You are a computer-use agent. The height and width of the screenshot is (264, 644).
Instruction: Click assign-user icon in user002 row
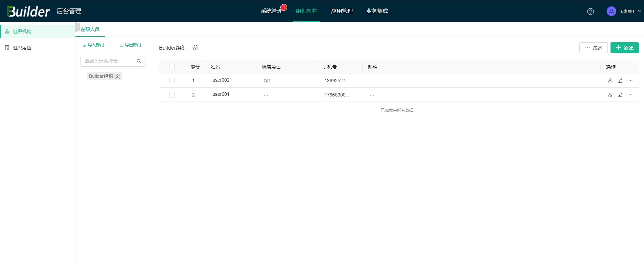pos(610,81)
